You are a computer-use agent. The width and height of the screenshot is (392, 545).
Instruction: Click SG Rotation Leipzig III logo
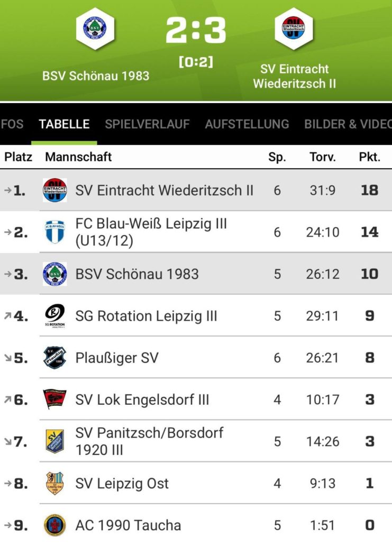click(x=55, y=316)
